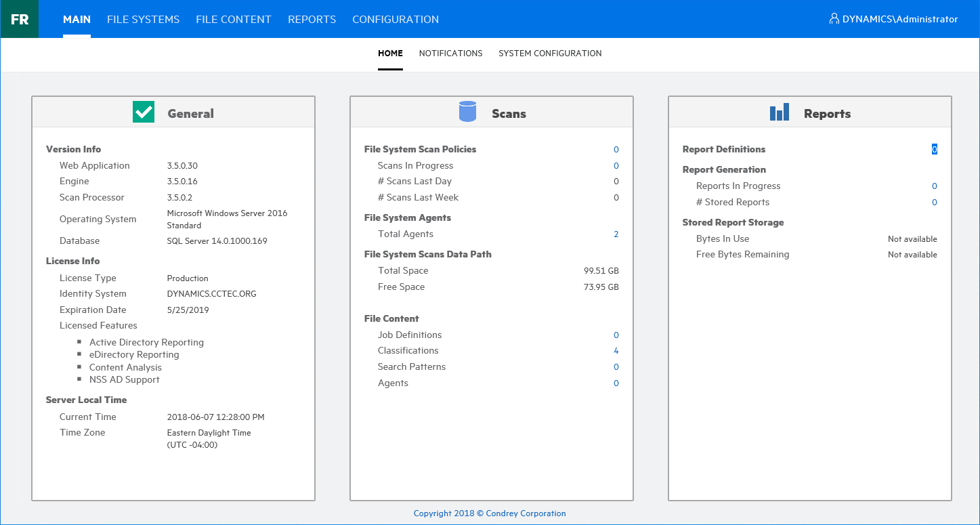Click the user profile icon

point(834,19)
